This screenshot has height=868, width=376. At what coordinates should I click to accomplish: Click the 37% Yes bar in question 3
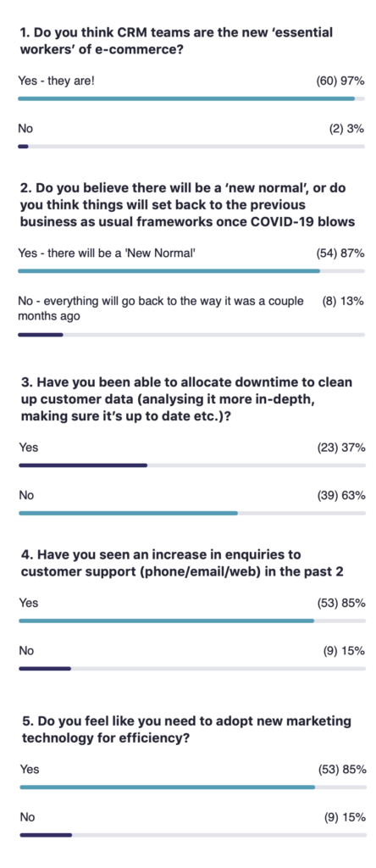point(192,465)
